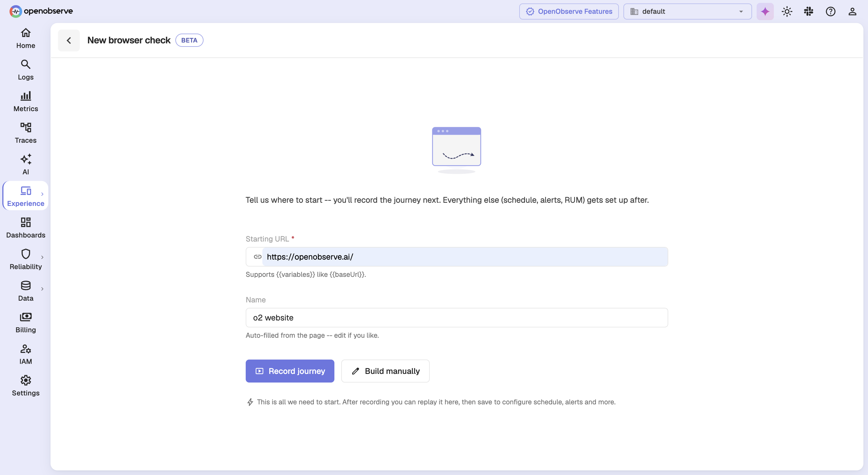Open the AI assistant sparkle icon

[x=765, y=11]
